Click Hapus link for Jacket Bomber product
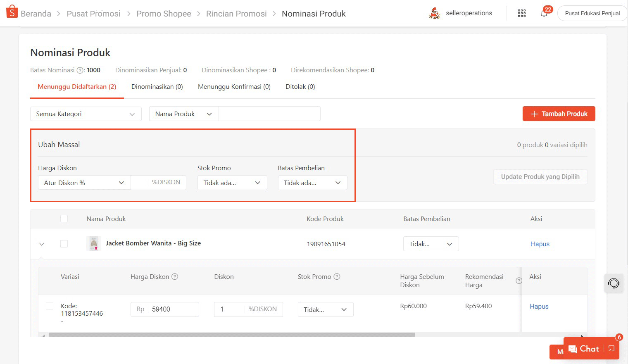Image resolution: width=628 pixels, height=364 pixels. click(x=540, y=244)
